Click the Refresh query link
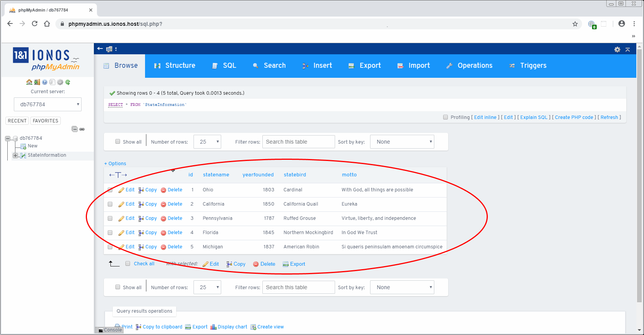The height and width of the screenshot is (335, 644). coord(609,117)
